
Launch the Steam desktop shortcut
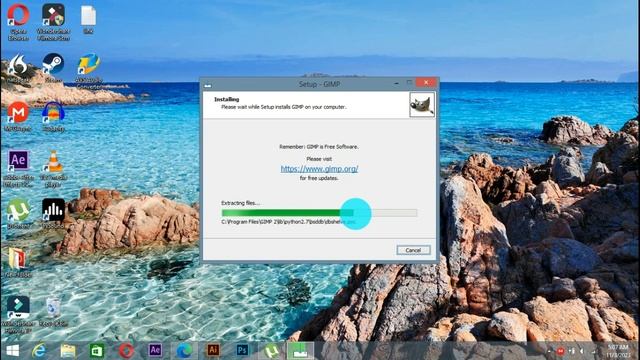point(53,68)
